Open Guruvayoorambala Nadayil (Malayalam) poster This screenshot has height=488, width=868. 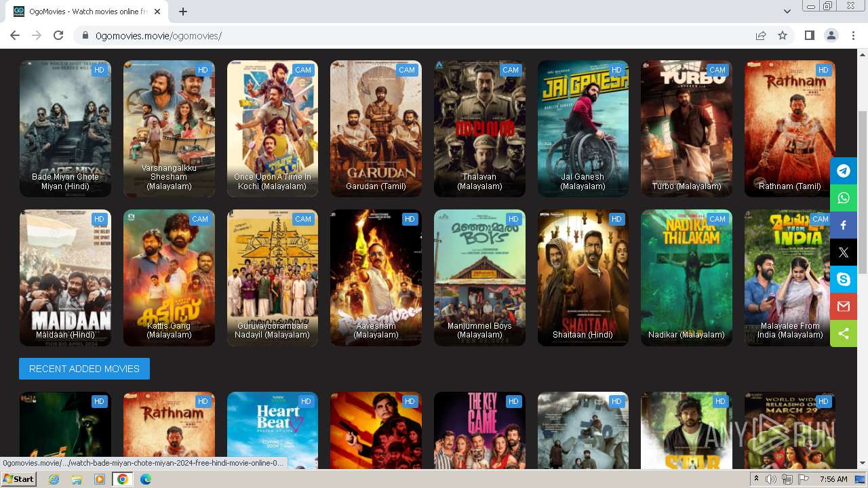click(273, 278)
